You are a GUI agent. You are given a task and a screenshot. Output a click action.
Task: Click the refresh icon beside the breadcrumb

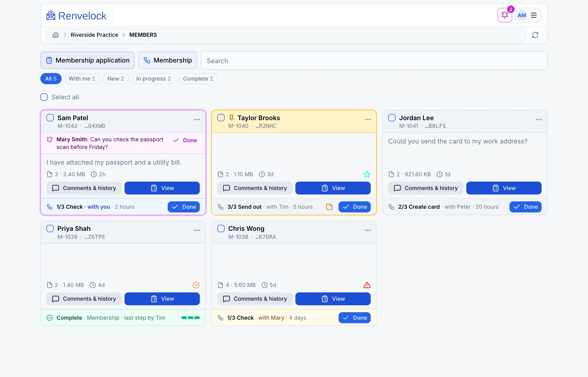(535, 35)
